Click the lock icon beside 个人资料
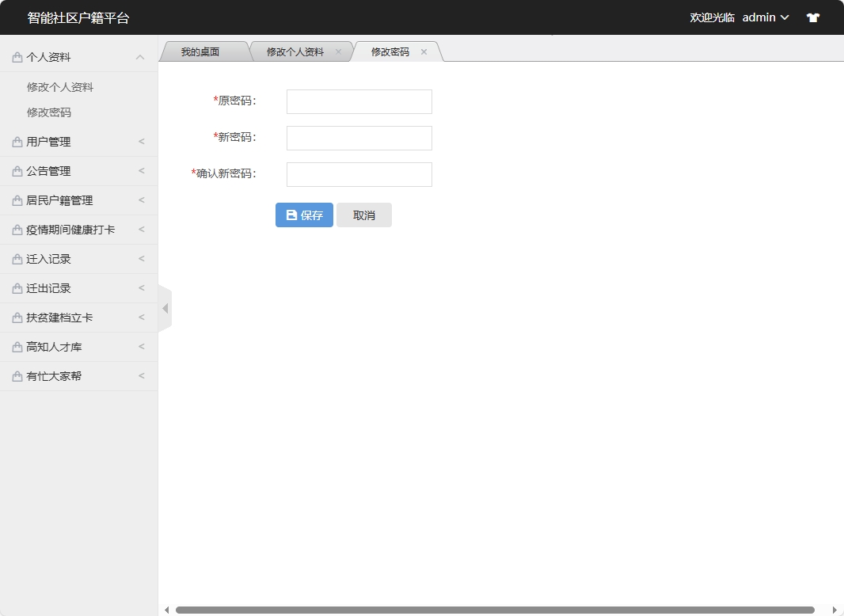 tap(17, 57)
